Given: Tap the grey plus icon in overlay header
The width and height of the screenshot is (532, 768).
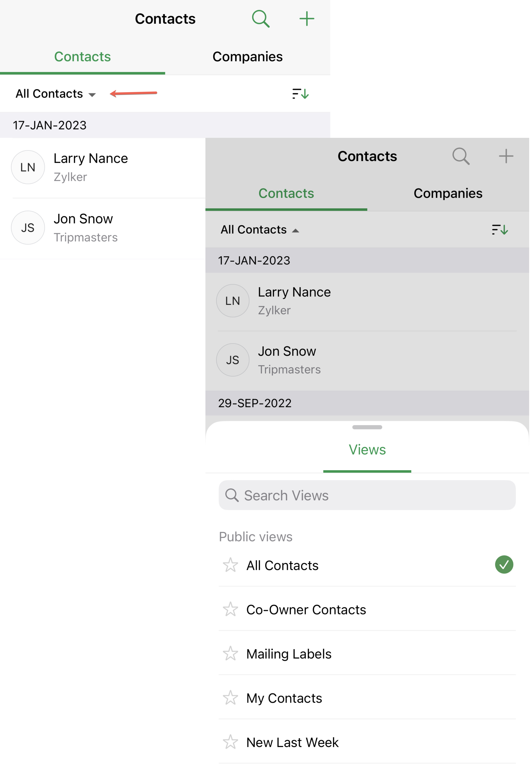Looking at the screenshot, I should (x=506, y=156).
